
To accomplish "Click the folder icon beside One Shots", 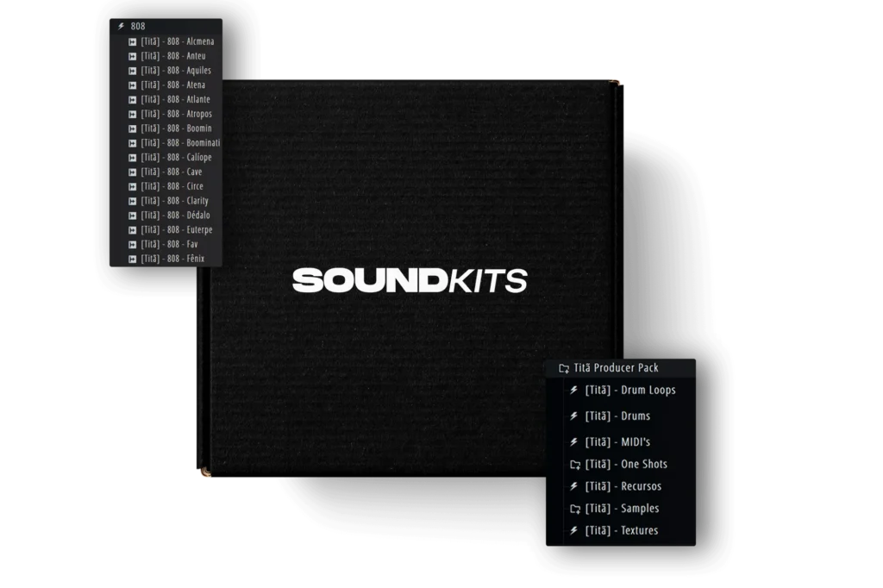I will point(575,465).
